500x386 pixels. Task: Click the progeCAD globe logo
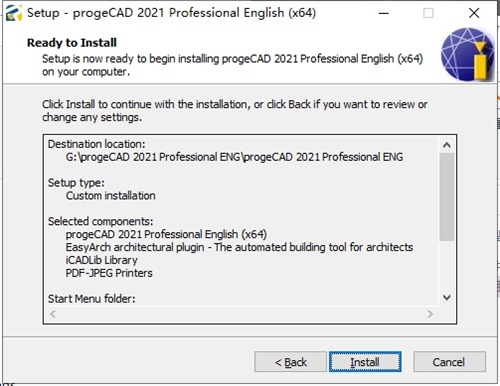(x=467, y=54)
